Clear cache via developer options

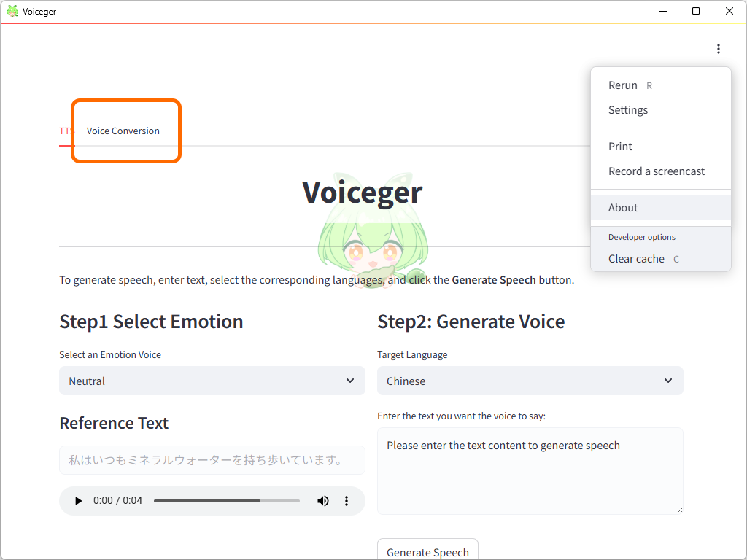[635, 258]
